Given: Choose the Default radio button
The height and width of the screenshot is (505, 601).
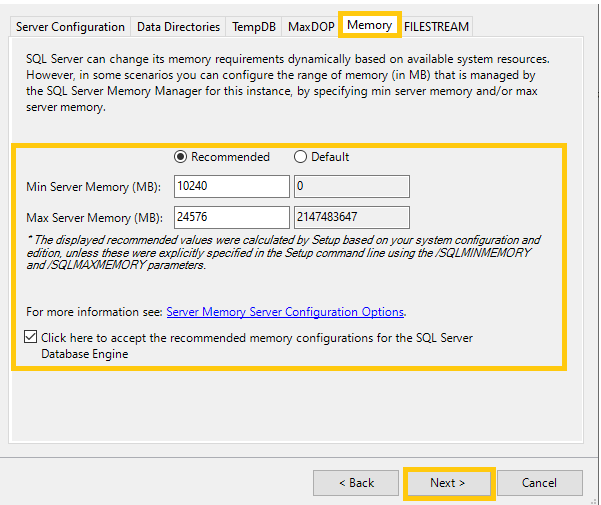Looking at the screenshot, I should pyautogui.click(x=301, y=157).
